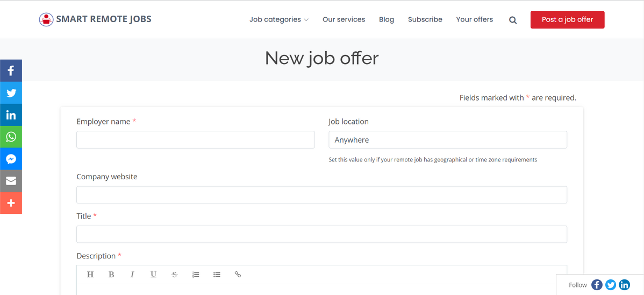Apply underline in description toolbar
The width and height of the screenshot is (644, 295).
(153, 275)
